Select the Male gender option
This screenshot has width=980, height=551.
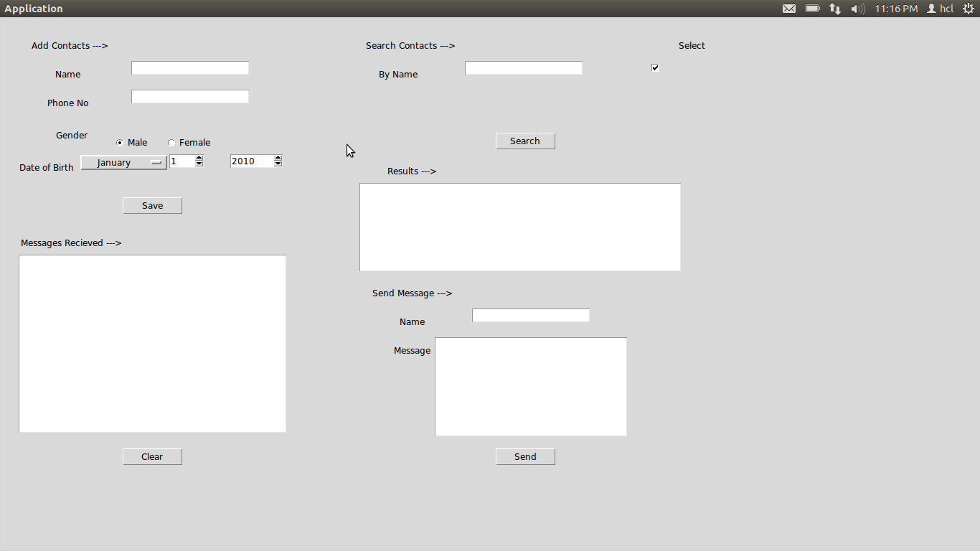click(119, 142)
